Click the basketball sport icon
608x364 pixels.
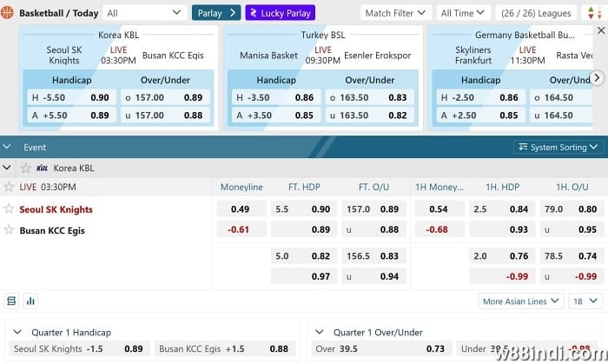tap(9, 13)
